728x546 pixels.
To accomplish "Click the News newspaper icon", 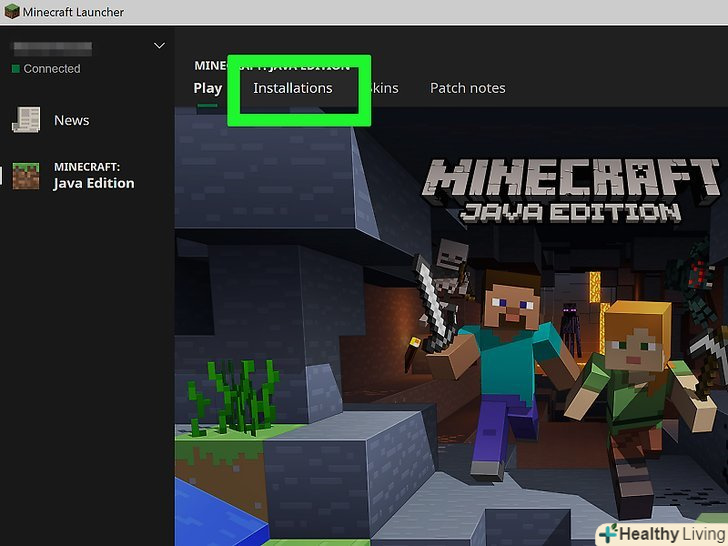I will point(26,120).
